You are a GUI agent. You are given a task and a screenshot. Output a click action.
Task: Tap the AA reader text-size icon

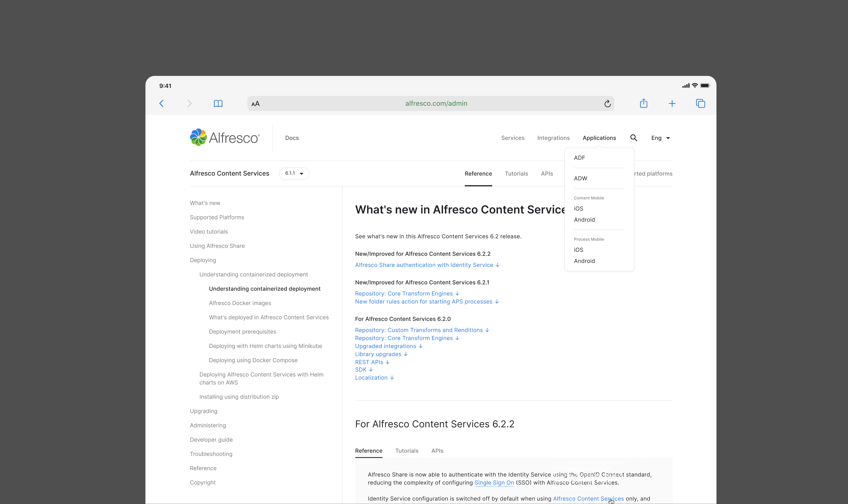pyautogui.click(x=256, y=104)
